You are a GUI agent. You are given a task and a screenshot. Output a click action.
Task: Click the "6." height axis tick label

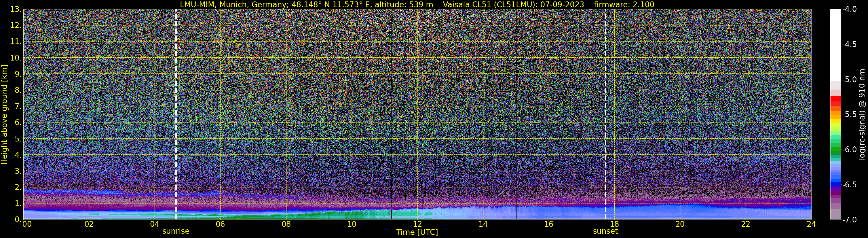(18, 123)
